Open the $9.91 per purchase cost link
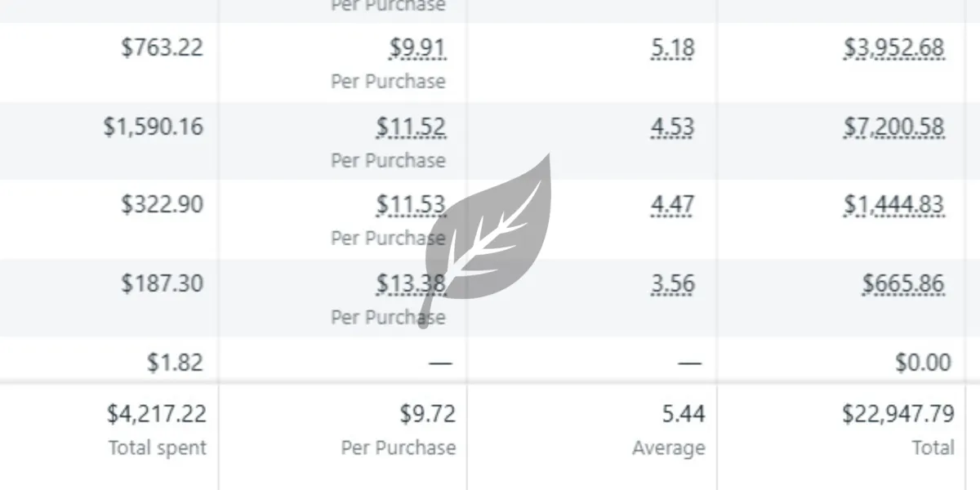Image resolution: width=980 pixels, height=490 pixels. click(x=418, y=48)
